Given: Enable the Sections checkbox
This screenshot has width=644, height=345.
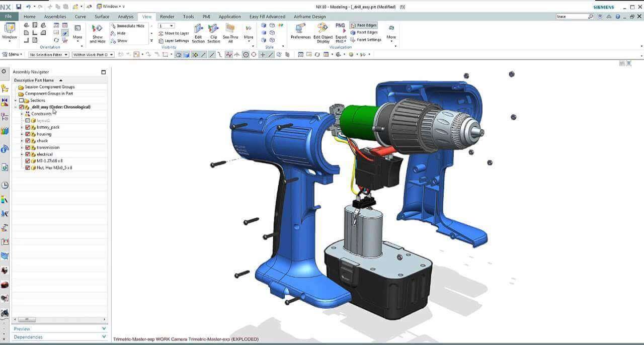Looking at the screenshot, I should pos(21,101).
